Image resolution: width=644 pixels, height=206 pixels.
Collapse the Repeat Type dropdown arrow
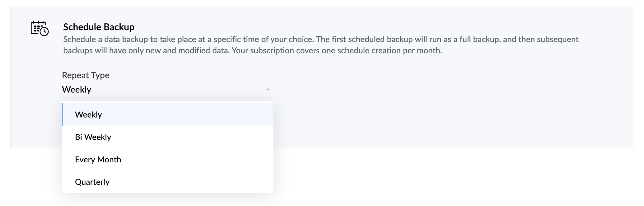[x=268, y=89]
